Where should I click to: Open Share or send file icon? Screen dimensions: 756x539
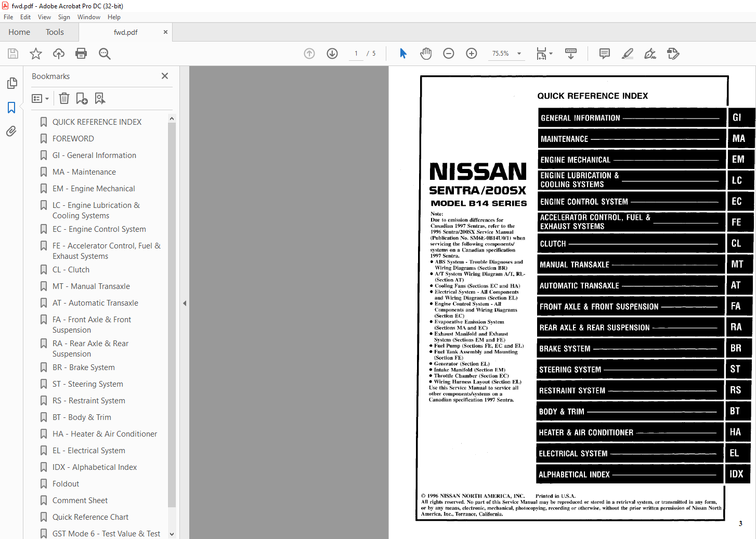[673, 54]
